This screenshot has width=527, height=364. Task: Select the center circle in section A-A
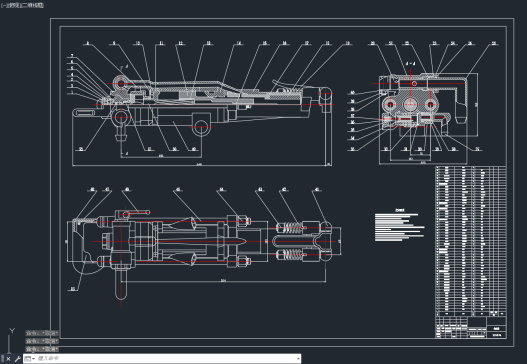tap(410, 105)
